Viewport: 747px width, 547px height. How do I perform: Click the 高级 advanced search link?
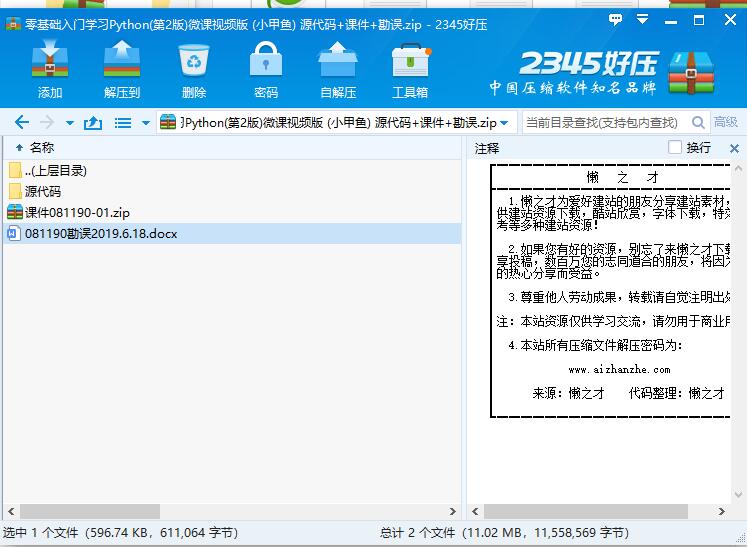(x=726, y=122)
